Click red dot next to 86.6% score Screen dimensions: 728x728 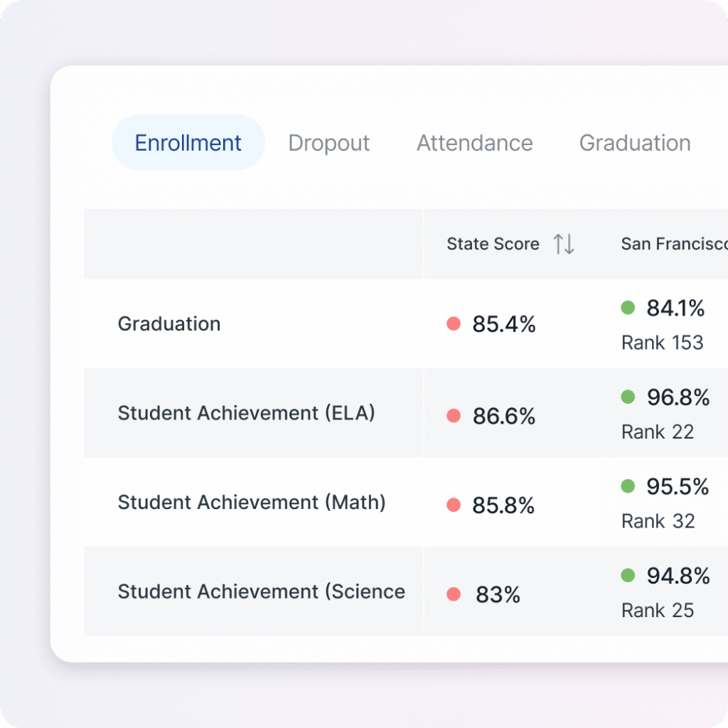click(454, 416)
